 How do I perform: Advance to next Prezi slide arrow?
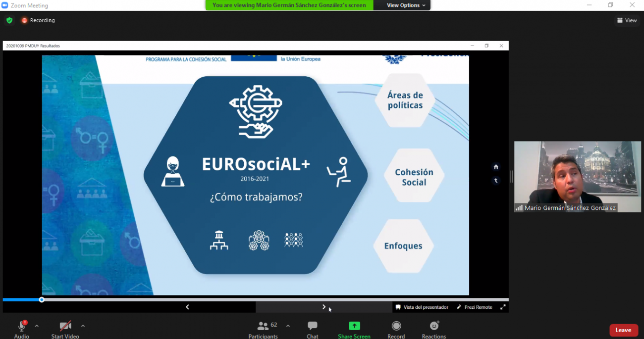324,307
